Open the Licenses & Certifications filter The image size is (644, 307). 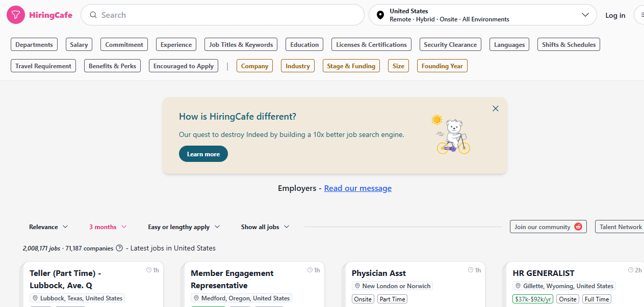(x=371, y=45)
